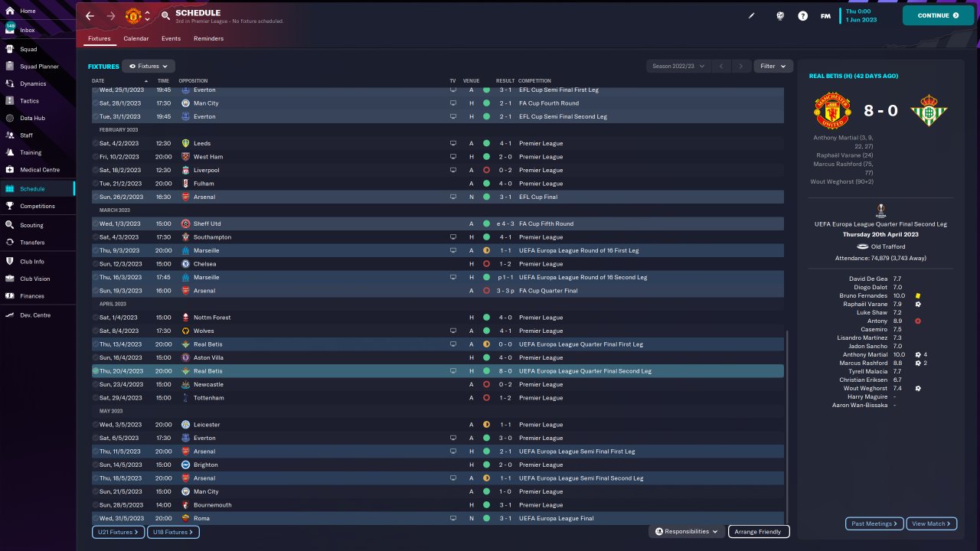Expand U21 Fixtures
This screenshot has height=551, width=980.
118,532
